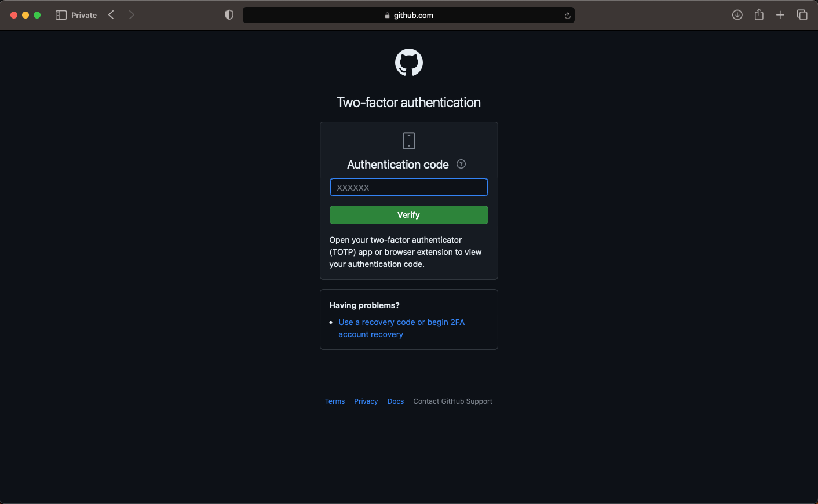
Task: Click the TOTP app instruction text
Action: [406, 252]
